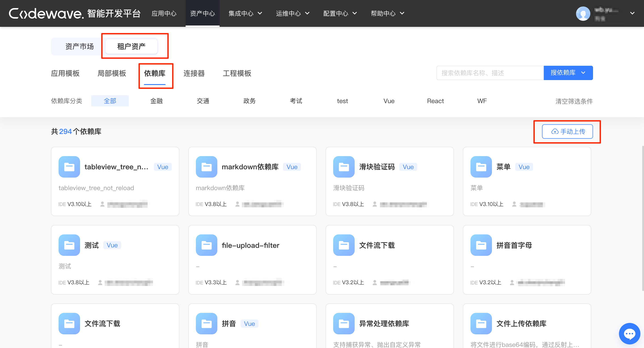This screenshot has height=348, width=644.
Task: Open the tableview_tree_n... library card title
Action: click(117, 167)
